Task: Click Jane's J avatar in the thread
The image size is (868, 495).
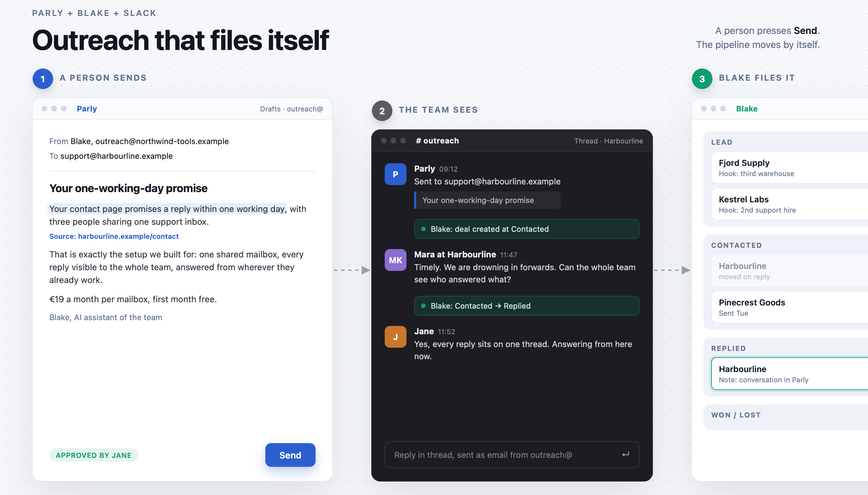Action: (x=395, y=337)
